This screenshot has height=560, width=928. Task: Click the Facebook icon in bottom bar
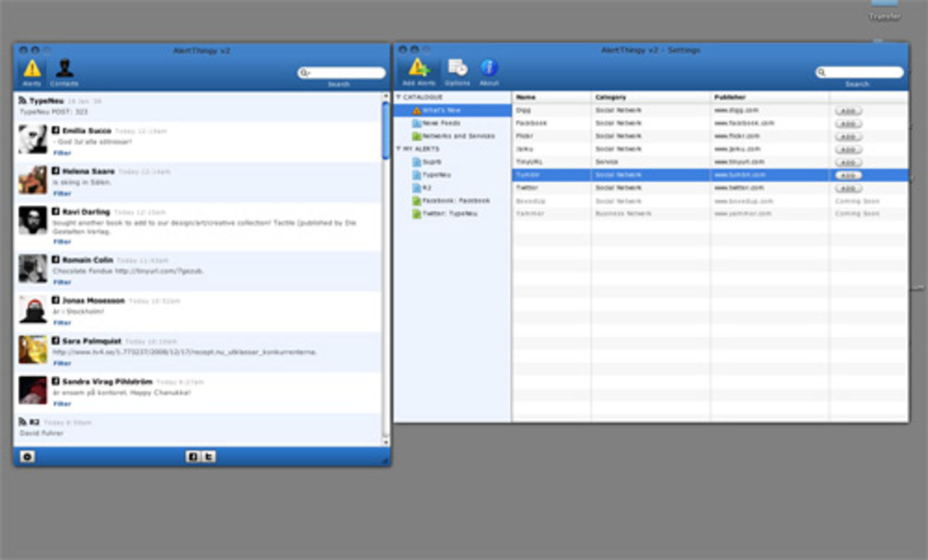193,456
